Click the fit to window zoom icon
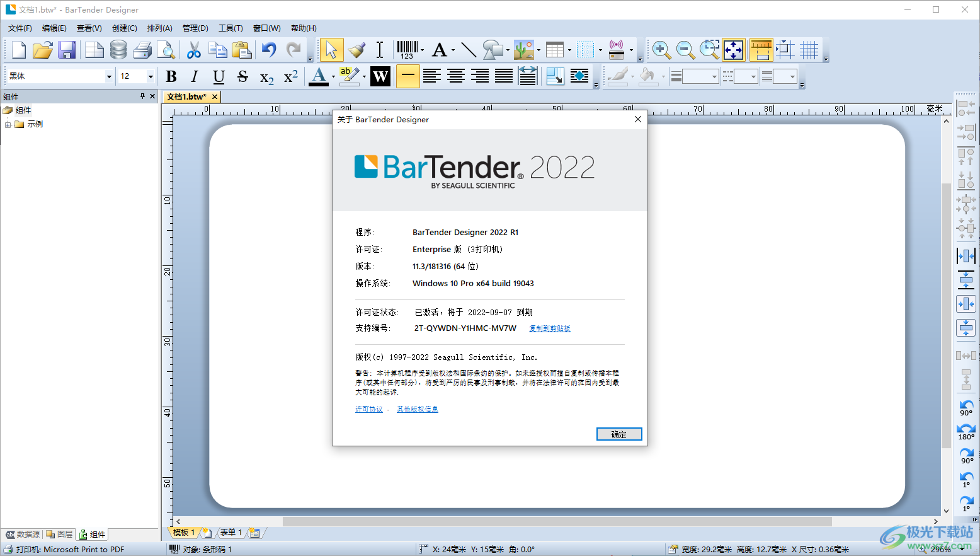Viewport: 980px width, 556px height. tap(733, 50)
